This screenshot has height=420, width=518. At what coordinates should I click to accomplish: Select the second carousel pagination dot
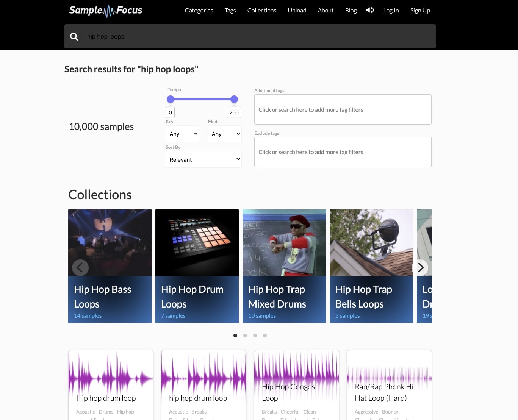pyautogui.click(x=245, y=335)
